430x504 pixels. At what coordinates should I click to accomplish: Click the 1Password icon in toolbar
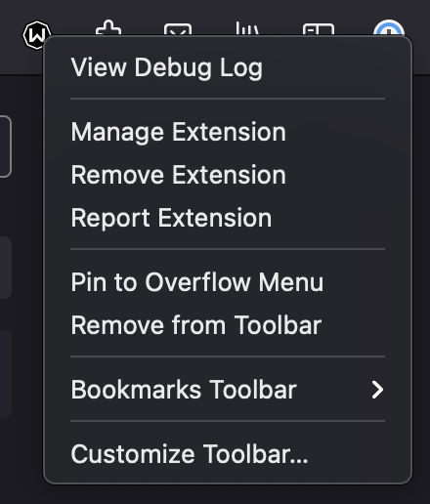[389, 28]
